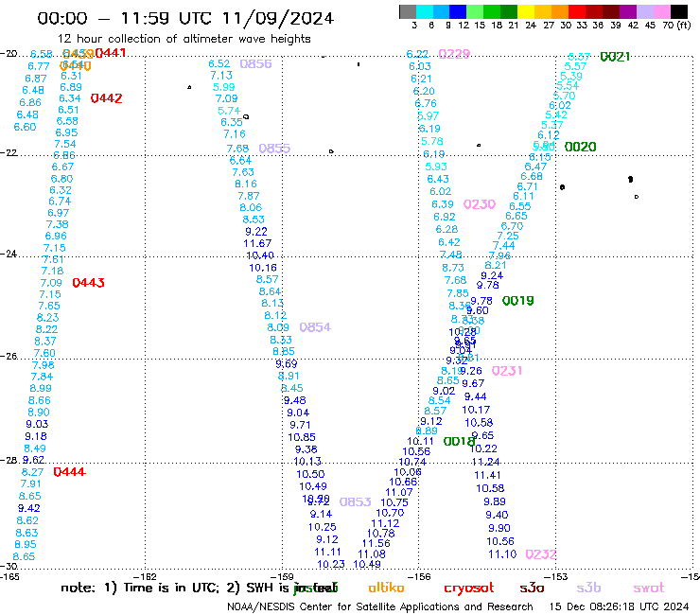Click the swot time label 0229
The height and width of the screenshot is (615, 700).
pos(454,54)
